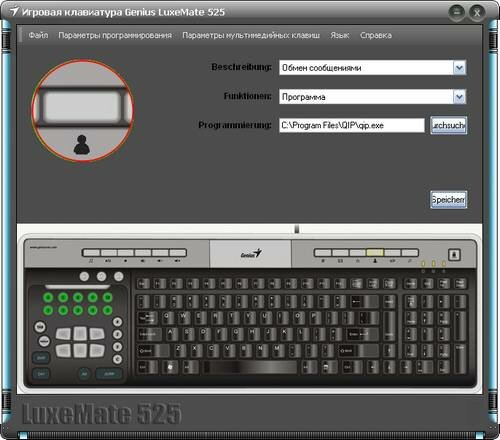Click the A key on keyboard image

pos(172,334)
